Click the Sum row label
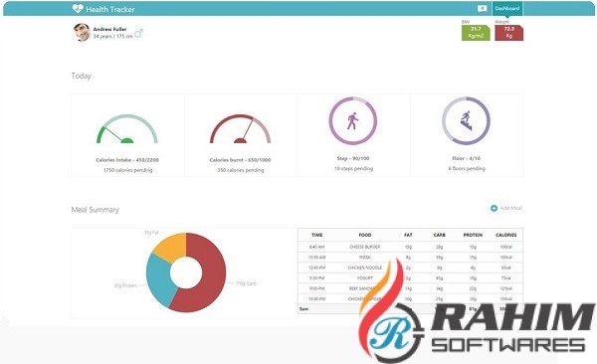 point(303,308)
